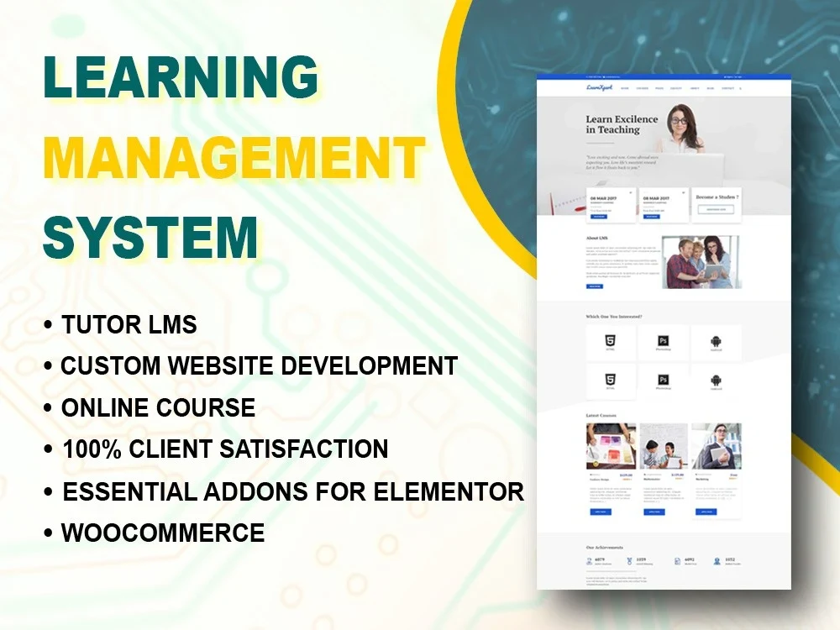The width and height of the screenshot is (840, 630).
Task: Click the button in Become a Student card
Action: [716, 209]
